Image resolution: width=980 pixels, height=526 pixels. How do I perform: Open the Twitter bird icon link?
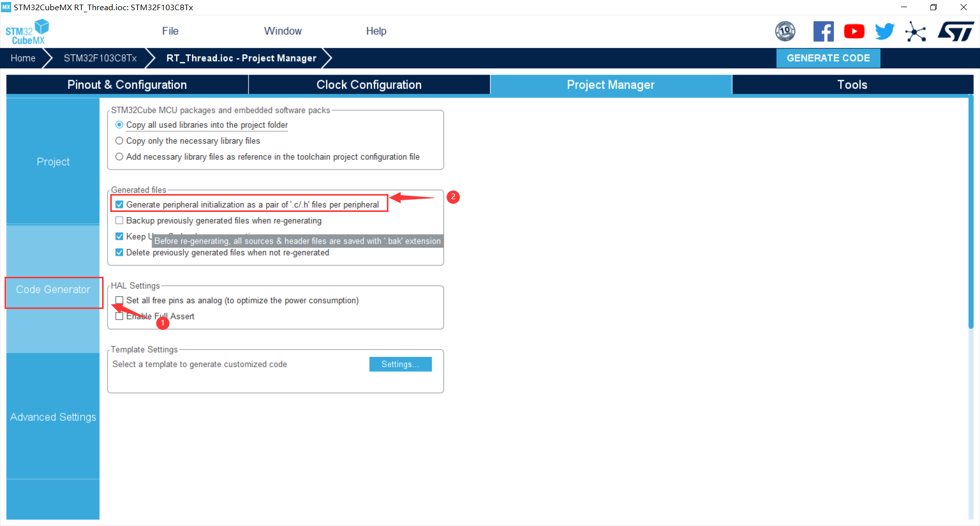885,31
